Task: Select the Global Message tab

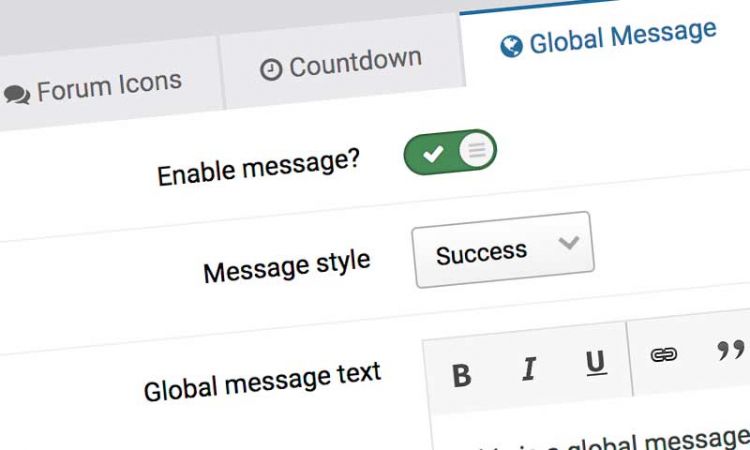Action: [x=608, y=38]
